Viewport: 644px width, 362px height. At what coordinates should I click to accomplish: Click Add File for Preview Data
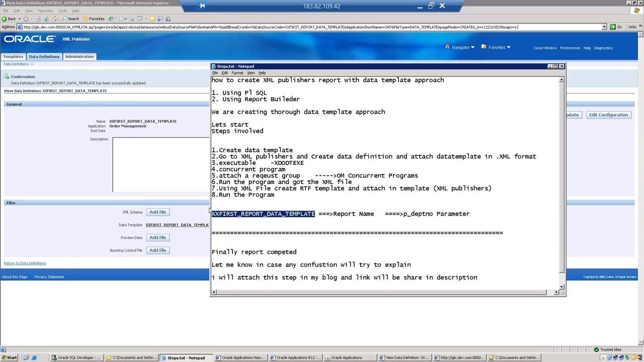pyautogui.click(x=157, y=237)
